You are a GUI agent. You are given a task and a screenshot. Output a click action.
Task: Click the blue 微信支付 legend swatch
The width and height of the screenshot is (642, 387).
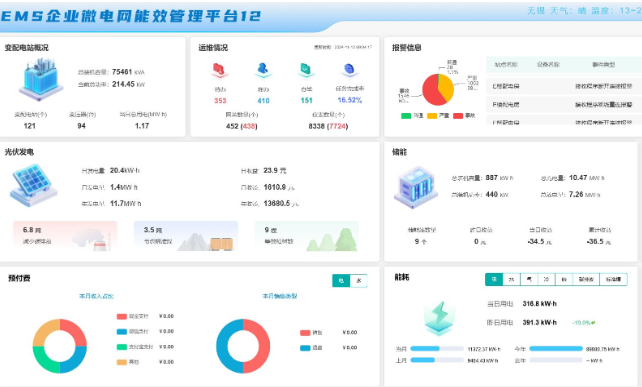pyautogui.click(x=122, y=331)
